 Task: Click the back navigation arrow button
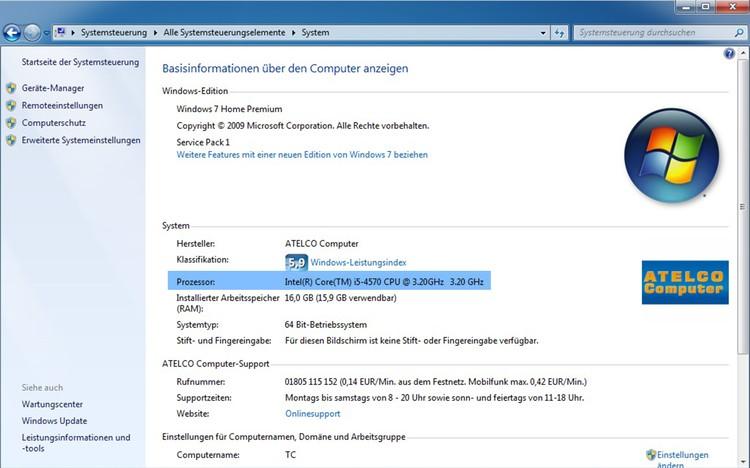[x=13, y=32]
